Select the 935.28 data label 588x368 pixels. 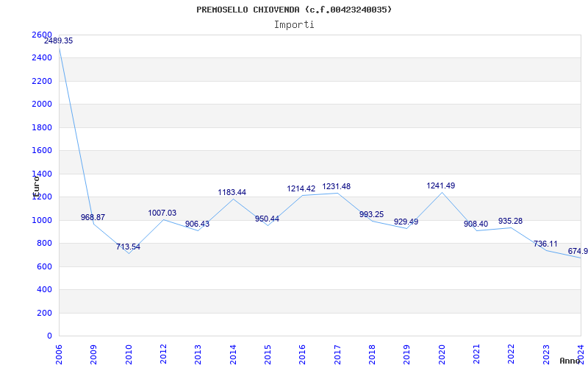click(x=510, y=222)
